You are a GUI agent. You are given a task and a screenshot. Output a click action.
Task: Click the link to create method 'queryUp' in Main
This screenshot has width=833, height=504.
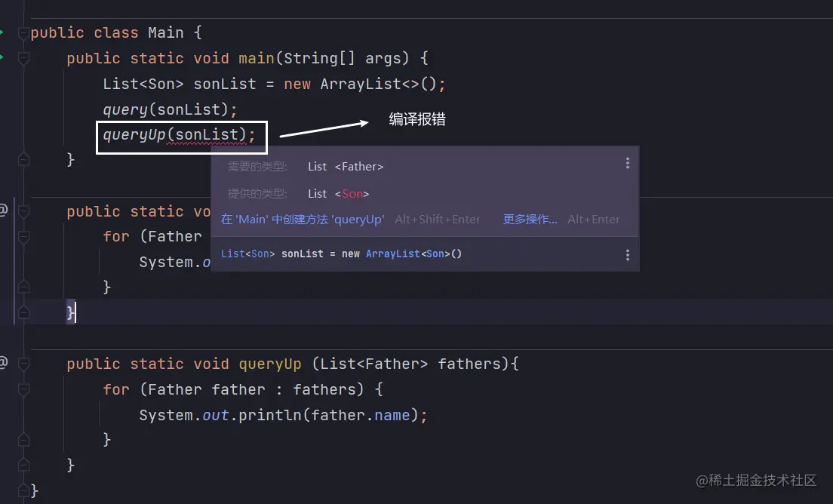point(303,220)
